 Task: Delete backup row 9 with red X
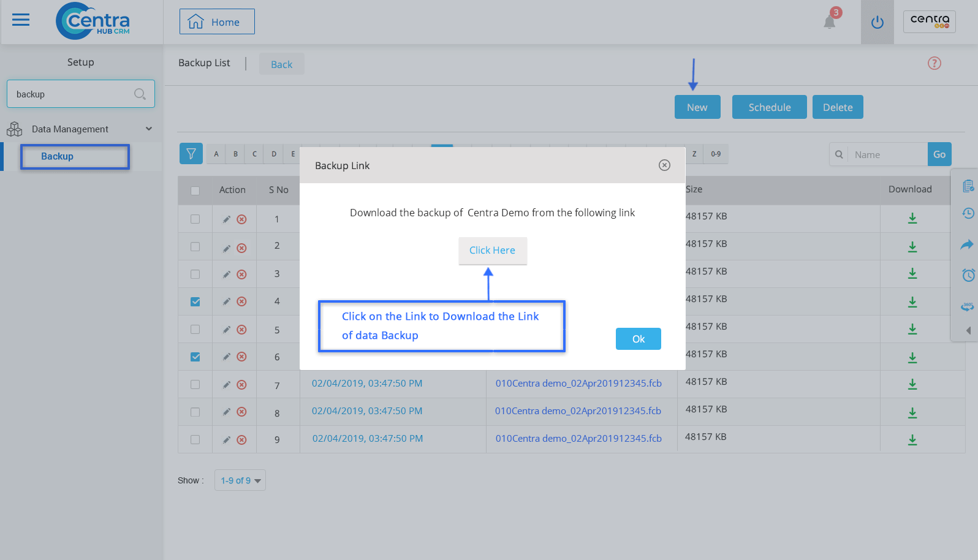click(x=242, y=440)
